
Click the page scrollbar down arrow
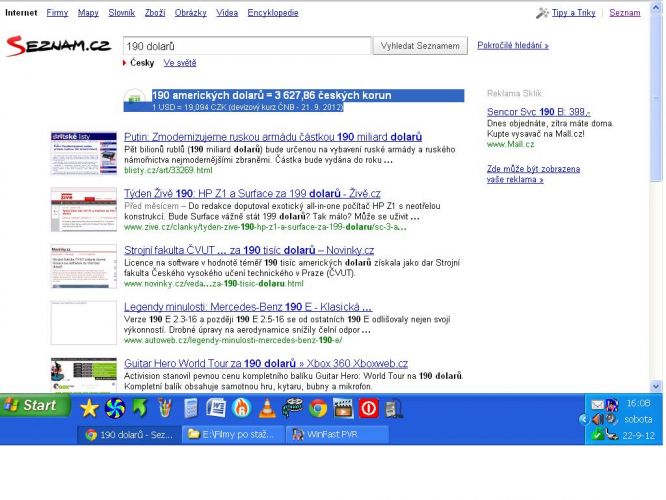655,387
